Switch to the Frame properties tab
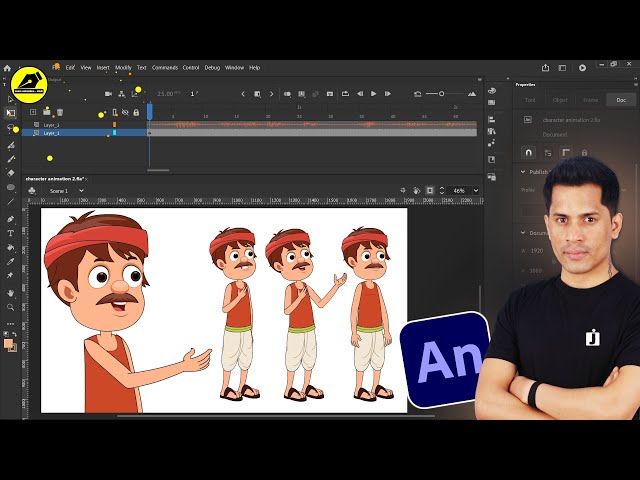This screenshot has width=640, height=480. [590, 100]
